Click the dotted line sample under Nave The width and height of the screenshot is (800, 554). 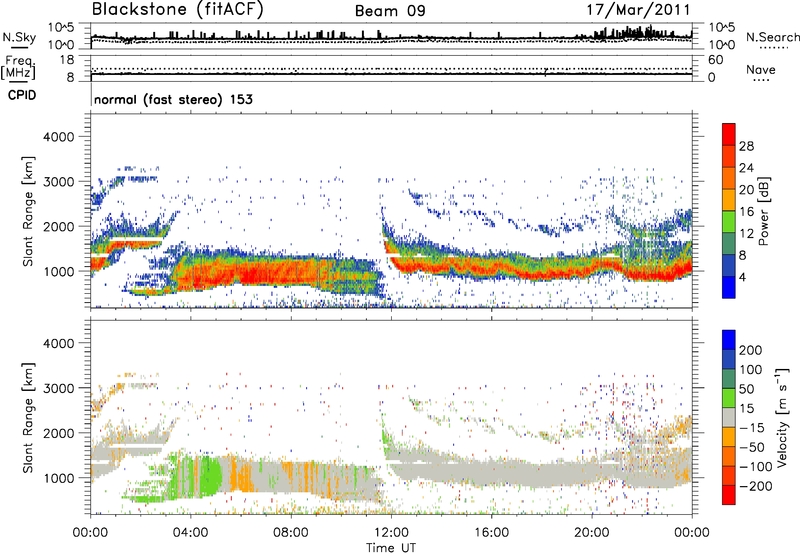point(761,80)
